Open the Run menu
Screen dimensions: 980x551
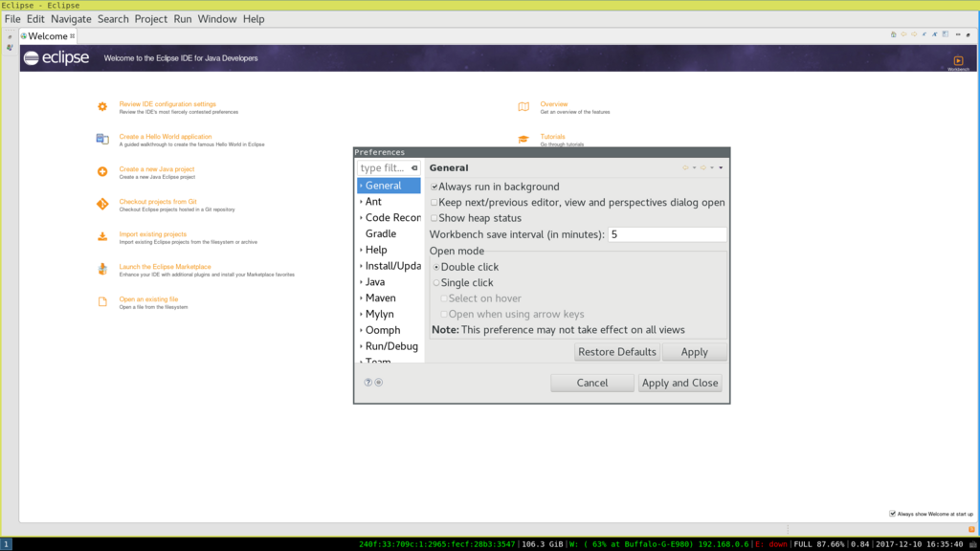(183, 19)
